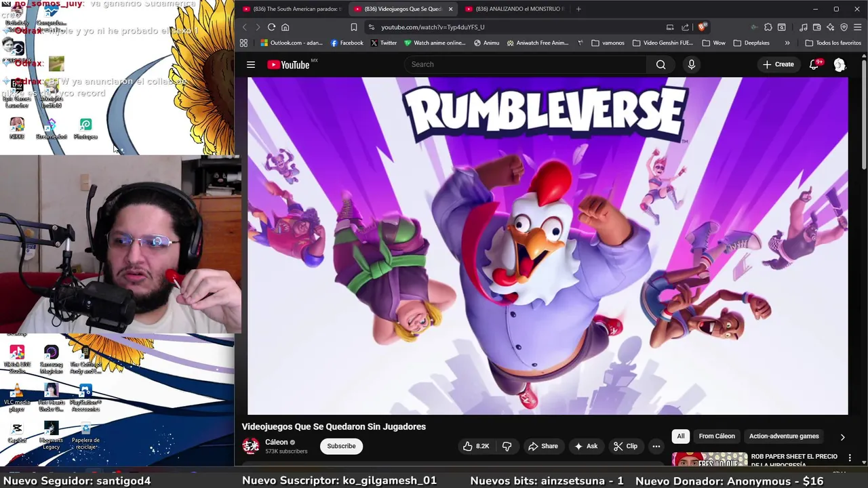
Task: Click the YouTube search input field
Action: tap(526, 64)
